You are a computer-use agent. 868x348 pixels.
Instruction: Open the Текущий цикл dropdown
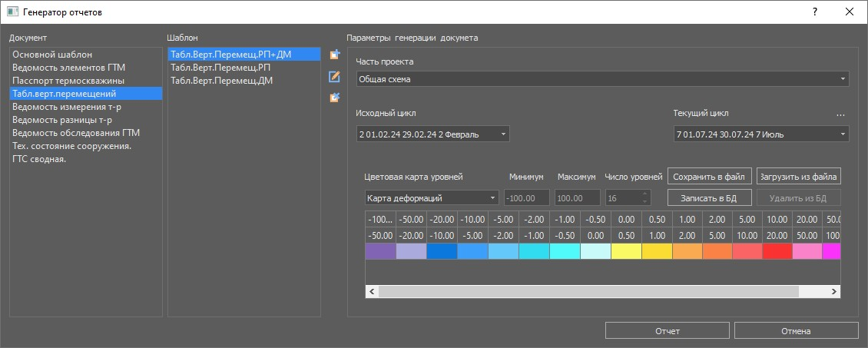click(x=760, y=134)
